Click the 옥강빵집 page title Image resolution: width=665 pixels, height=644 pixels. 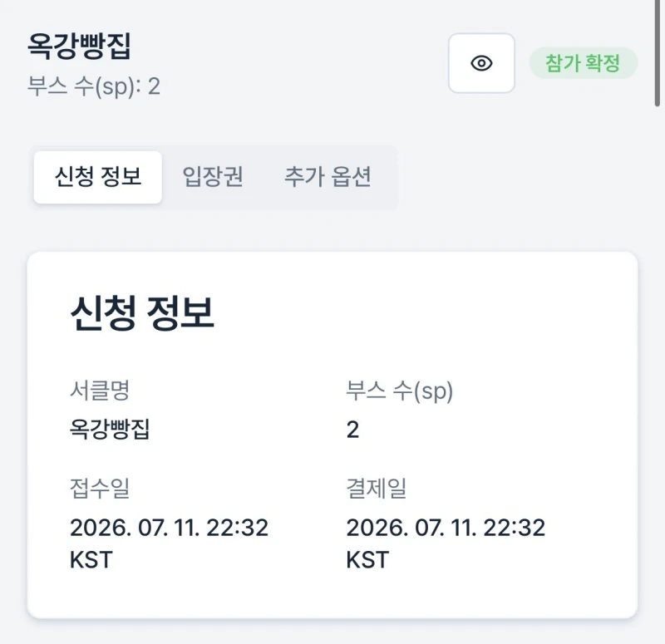79,46
